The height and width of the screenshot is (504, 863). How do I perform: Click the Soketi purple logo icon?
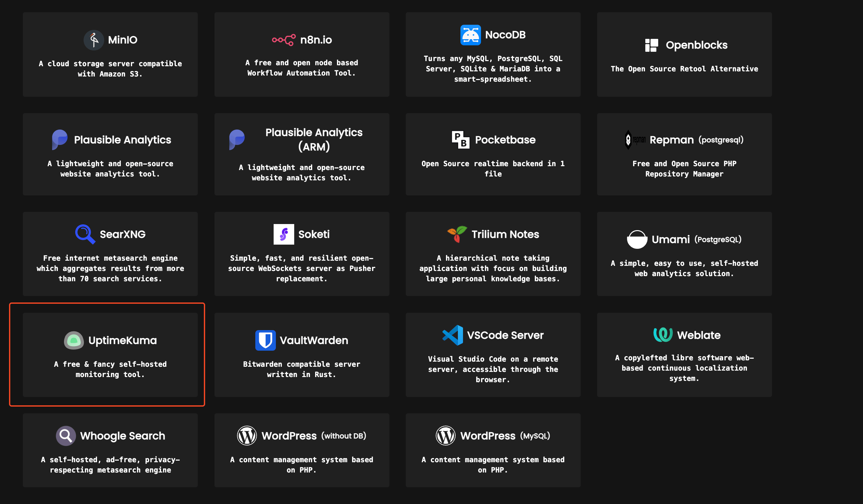tap(284, 234)
